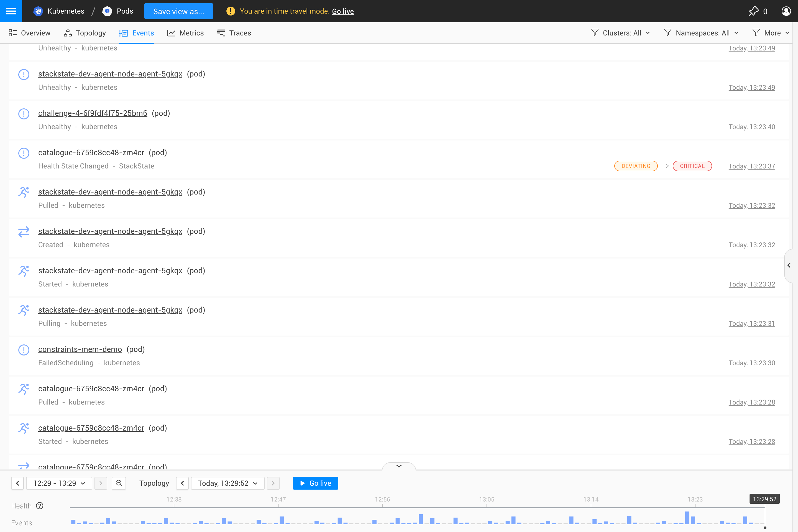798x532 pixels.
Task: Click the 13:29:52 timeline cursor marker
Action: coord(764,499)
